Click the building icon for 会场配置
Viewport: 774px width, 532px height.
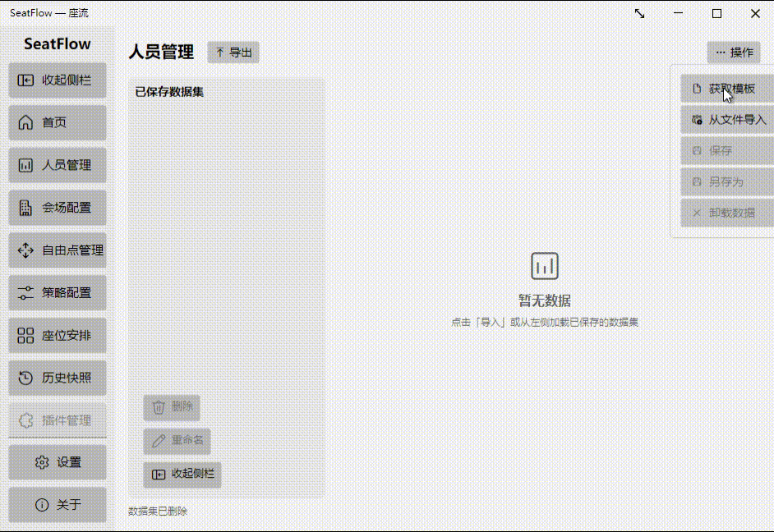coord(25,208)
